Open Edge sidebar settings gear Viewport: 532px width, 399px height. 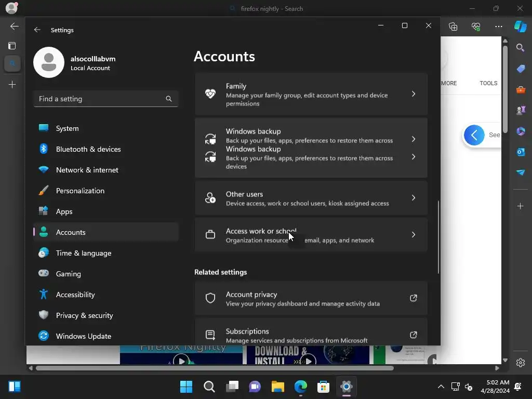point(521,363)
